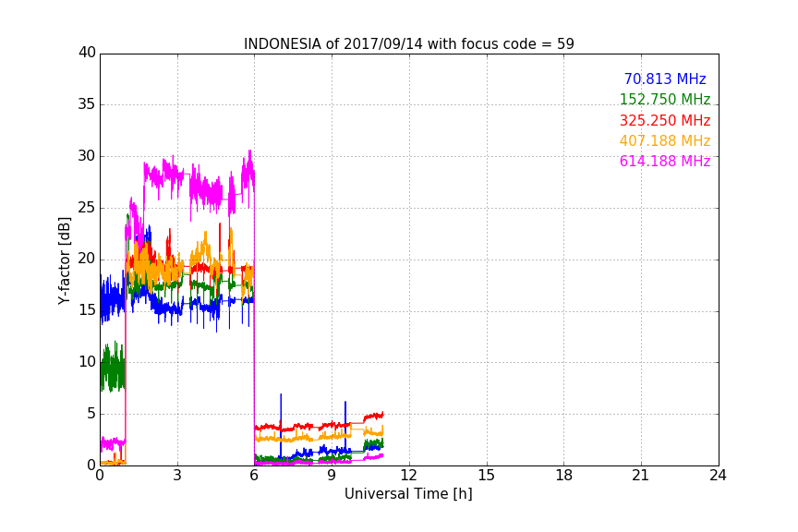
Task: Click the y-axis tick label 35
Action: [x=87, y=104]
